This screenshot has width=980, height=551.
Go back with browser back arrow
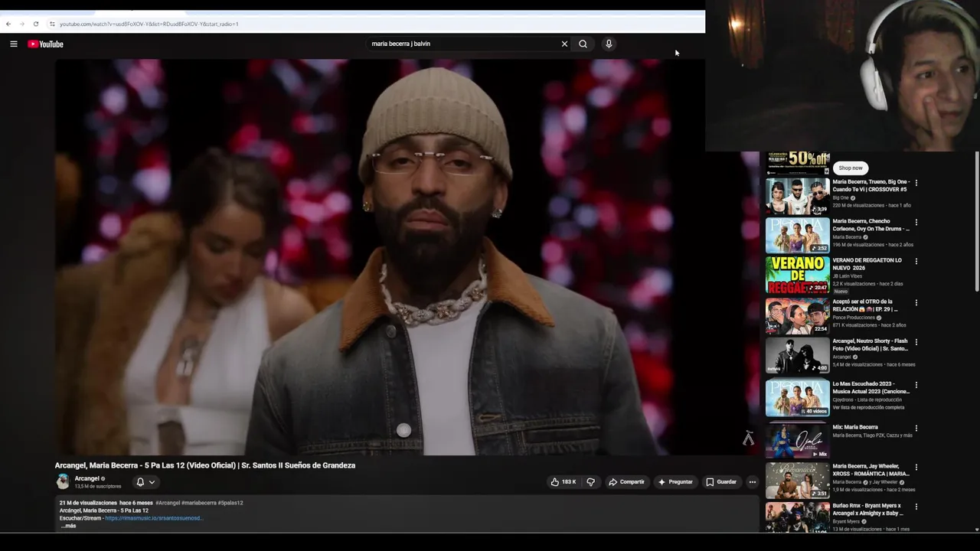[x=8, y=24]
